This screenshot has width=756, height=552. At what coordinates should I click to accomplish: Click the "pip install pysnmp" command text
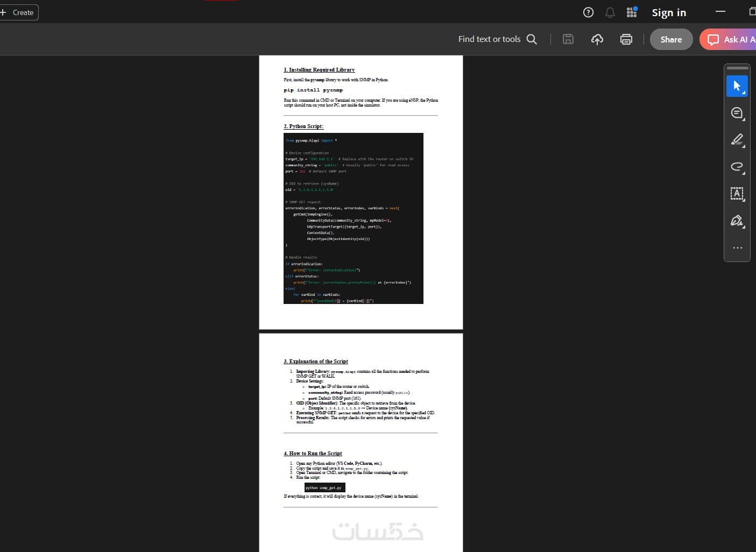(313, 90)
